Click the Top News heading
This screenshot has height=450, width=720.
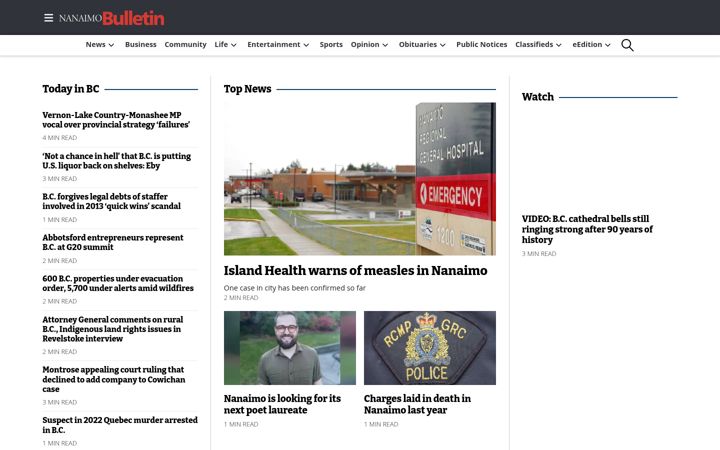coord(248,89)
